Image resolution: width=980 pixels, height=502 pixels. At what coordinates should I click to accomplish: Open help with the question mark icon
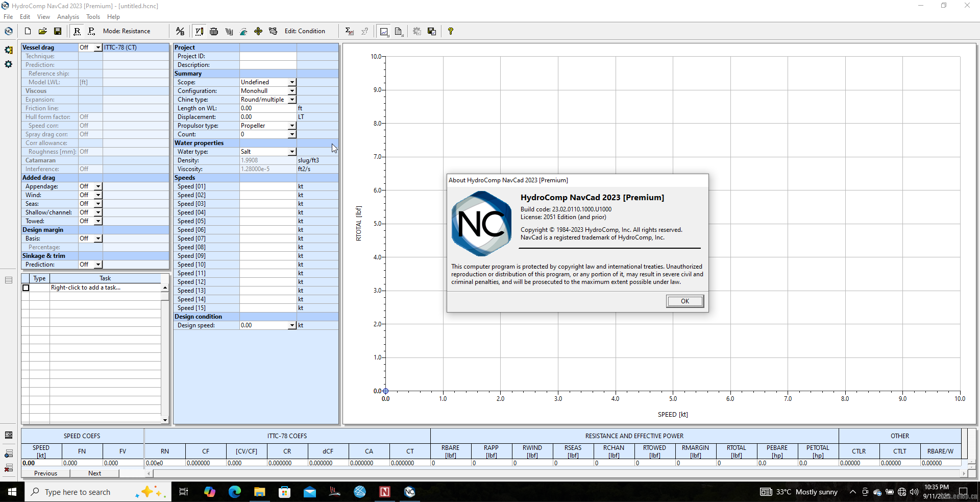450,31
